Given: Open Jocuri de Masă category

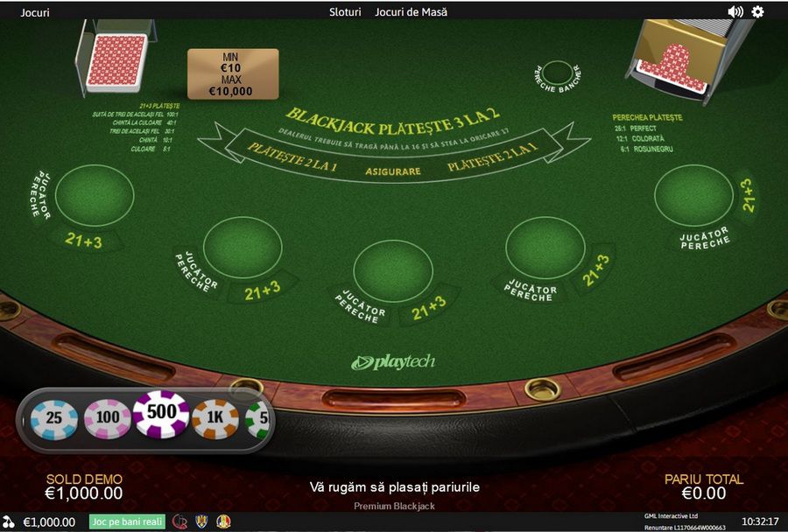Looking at the screenshot, I should point(411,12).
